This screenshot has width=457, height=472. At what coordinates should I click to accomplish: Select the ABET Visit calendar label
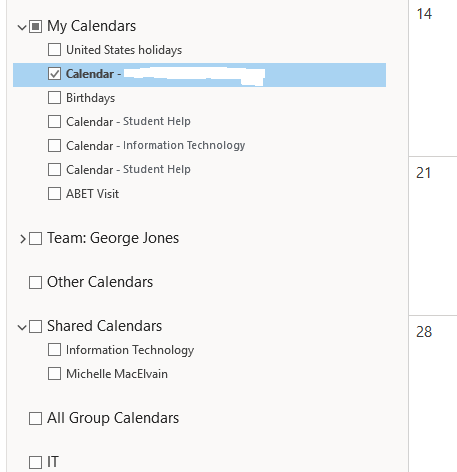pyautogui.click(x=92, y=194)
